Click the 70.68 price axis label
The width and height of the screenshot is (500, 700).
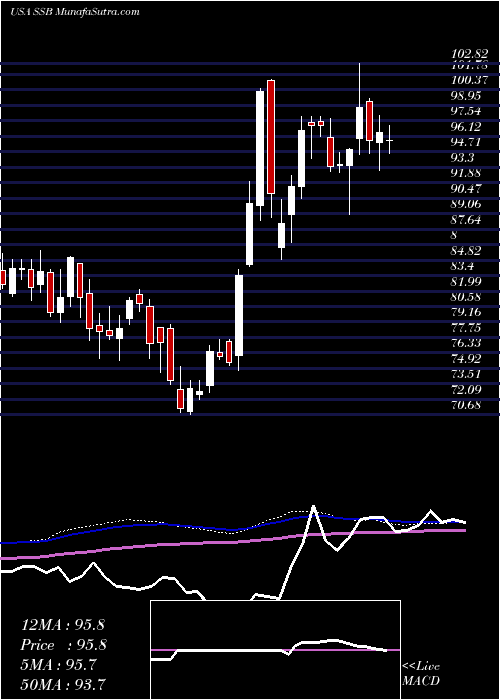(x=466, y=405)
